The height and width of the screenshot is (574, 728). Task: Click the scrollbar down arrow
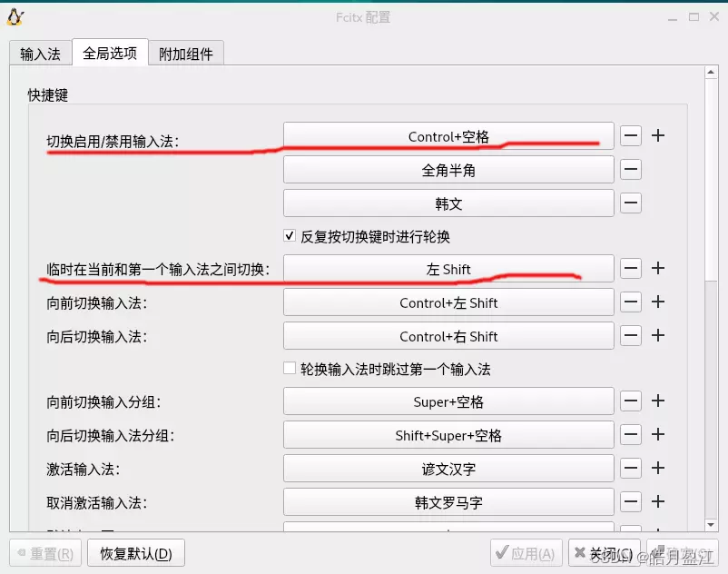(711, 525)
